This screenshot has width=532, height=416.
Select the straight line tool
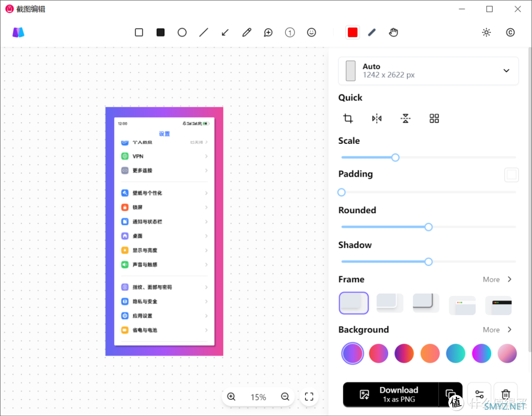(203, 32)
